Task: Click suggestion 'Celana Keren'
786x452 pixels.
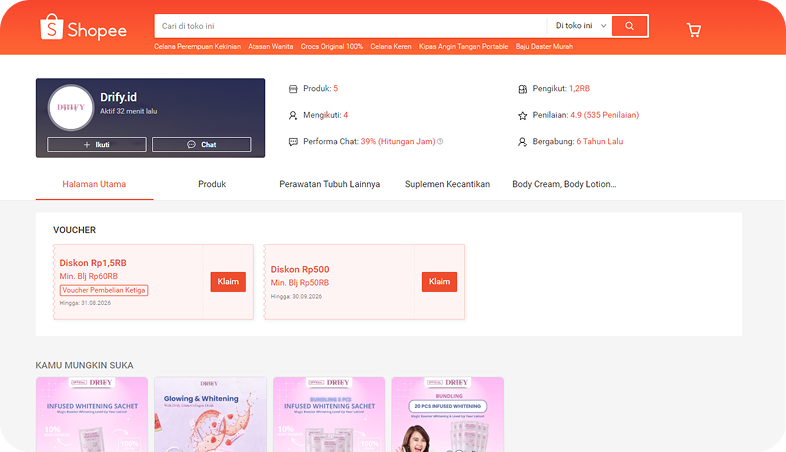Action: point(390,46)
